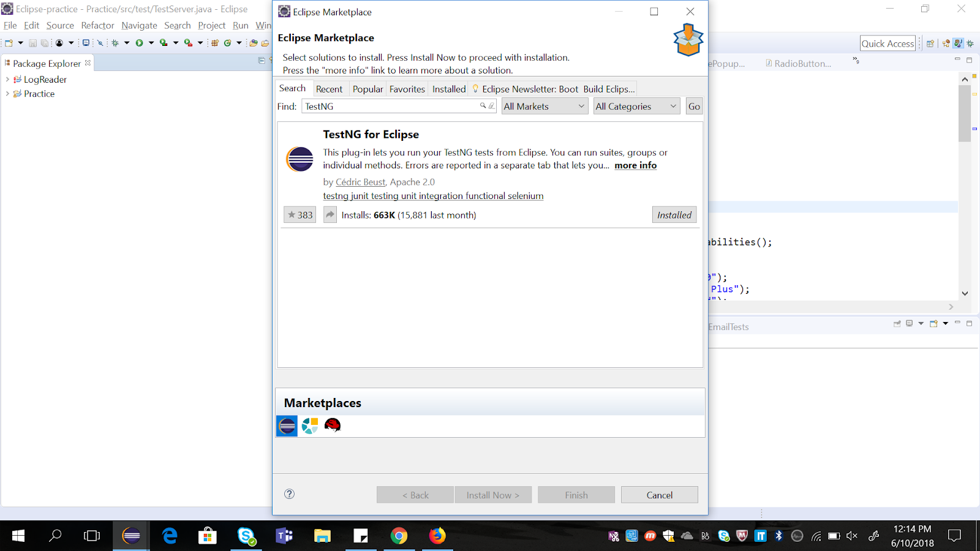The image size is (980, 551).
Task: Click the Go button
Action: (694, 107)
